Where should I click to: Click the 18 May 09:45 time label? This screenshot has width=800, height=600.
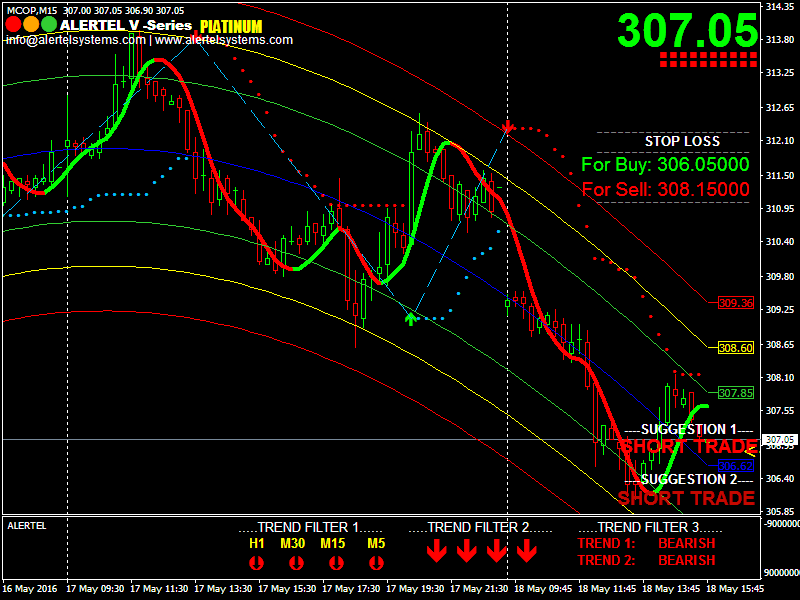(x=543, y=589)
